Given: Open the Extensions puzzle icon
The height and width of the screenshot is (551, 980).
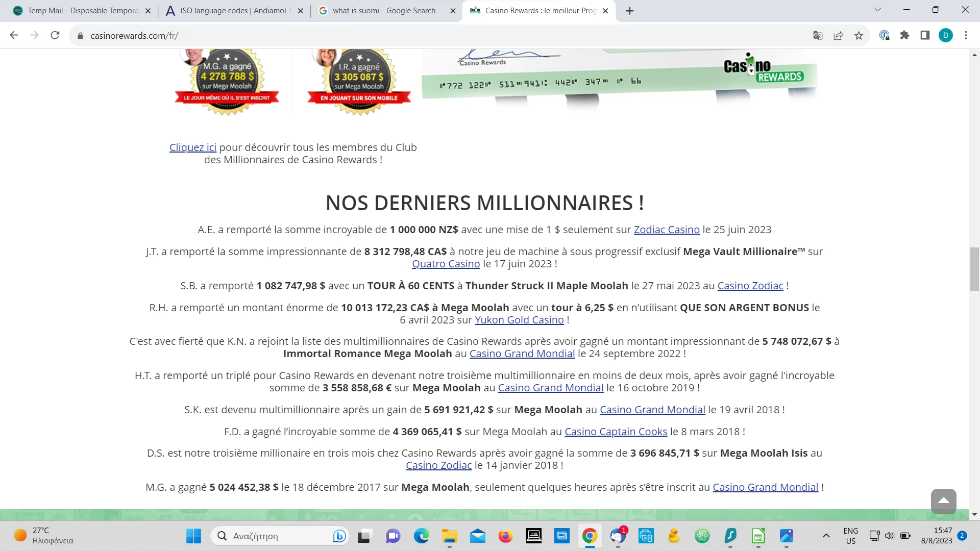Looking at the screenshot, I should pyautogui.click(x=904, y=35).
